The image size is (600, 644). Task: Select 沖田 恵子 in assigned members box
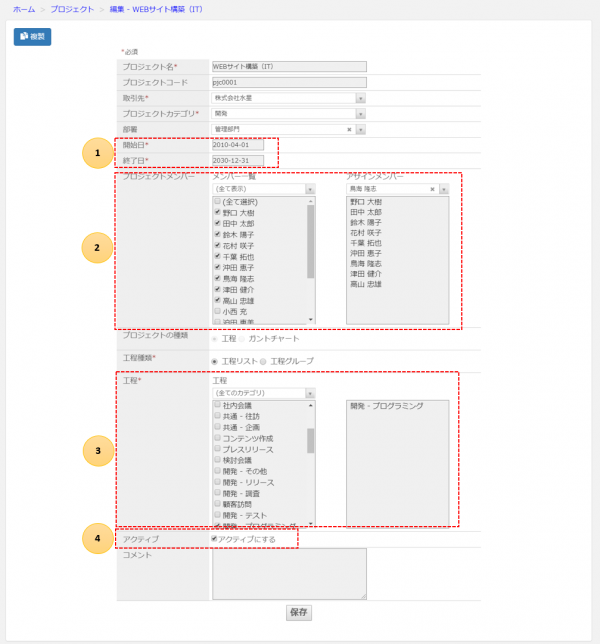coord(366,253)
